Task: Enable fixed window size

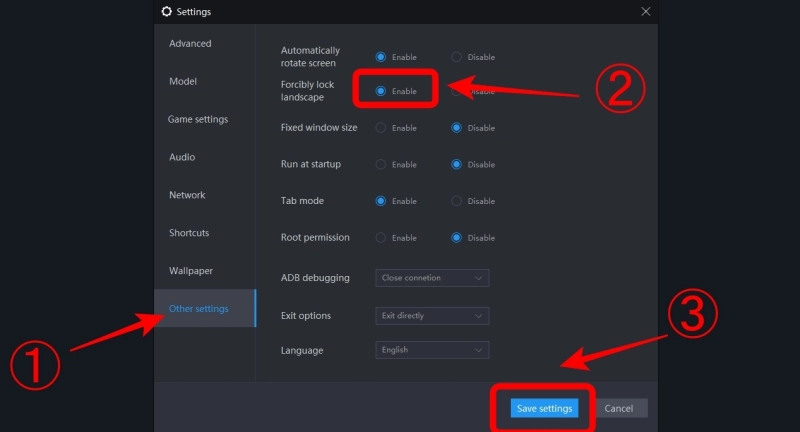Action: [x=381, y=128]
